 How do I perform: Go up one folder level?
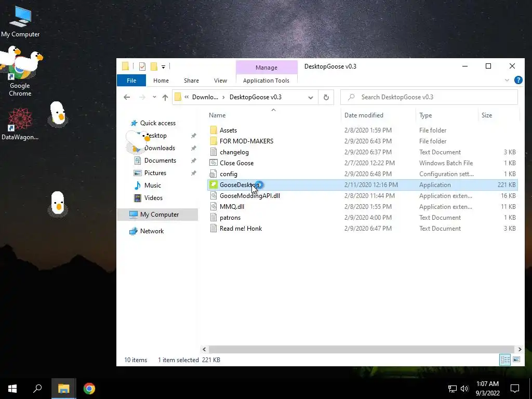click(165, 97)
